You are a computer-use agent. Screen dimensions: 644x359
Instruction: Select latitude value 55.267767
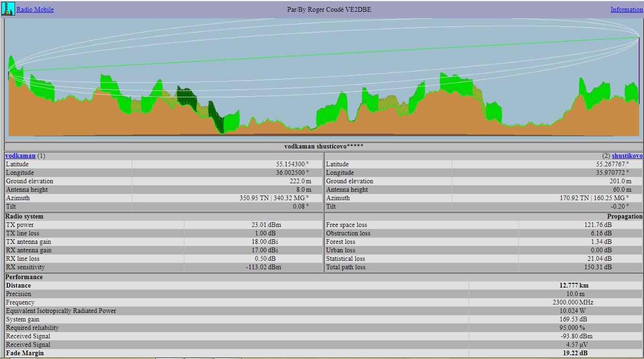click(610, 164)
